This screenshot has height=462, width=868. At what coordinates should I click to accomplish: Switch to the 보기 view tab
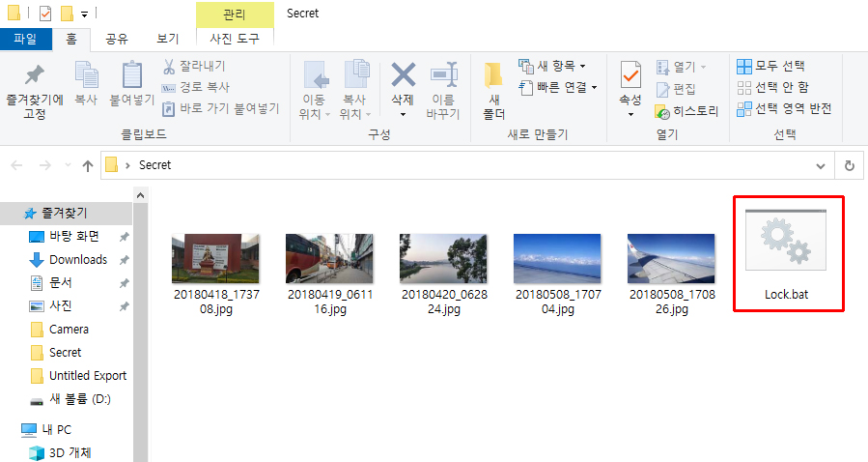tap(168, 39)
